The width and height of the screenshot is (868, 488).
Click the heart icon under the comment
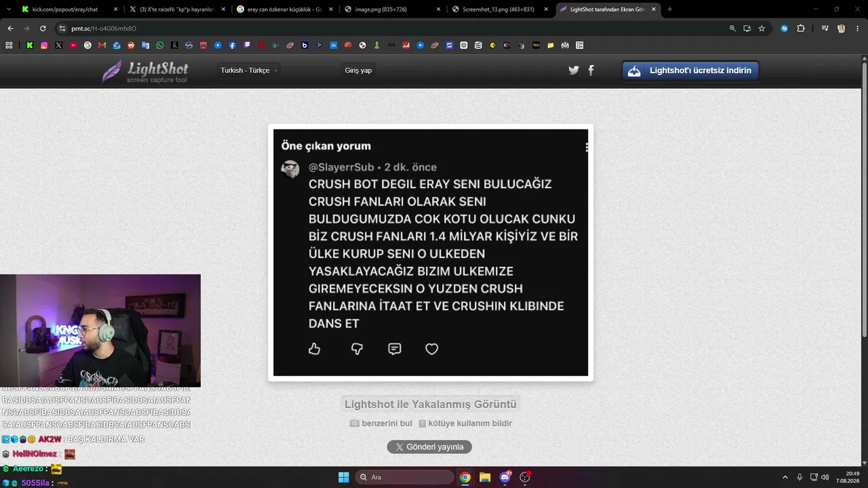tap(432, 349)
